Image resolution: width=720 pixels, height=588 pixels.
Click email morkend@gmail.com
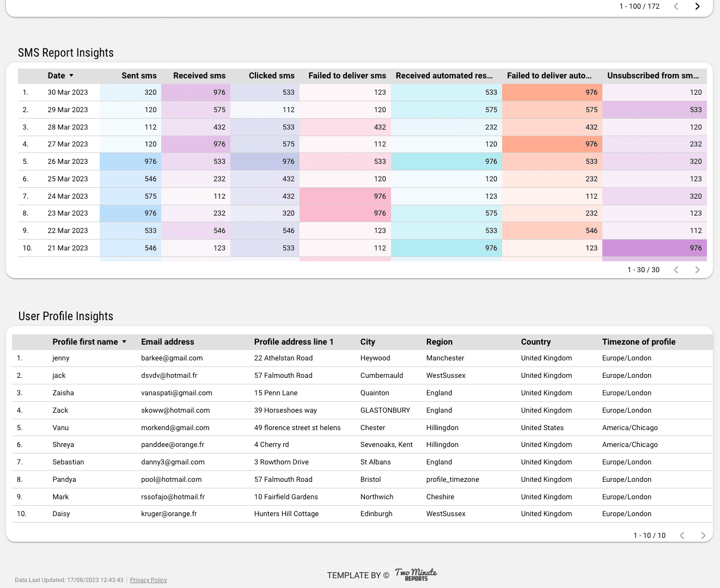[175, 428]
